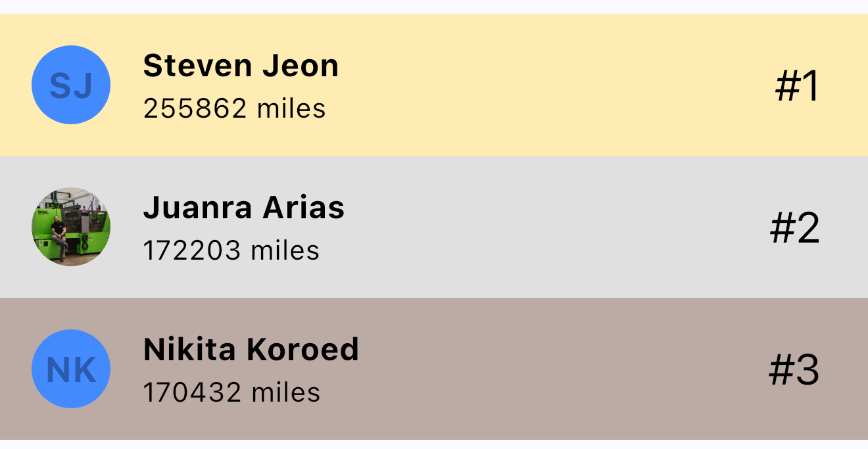Click the 170432 miles text
The width and height of the screenshot is (868, 449).
(231, 392)
